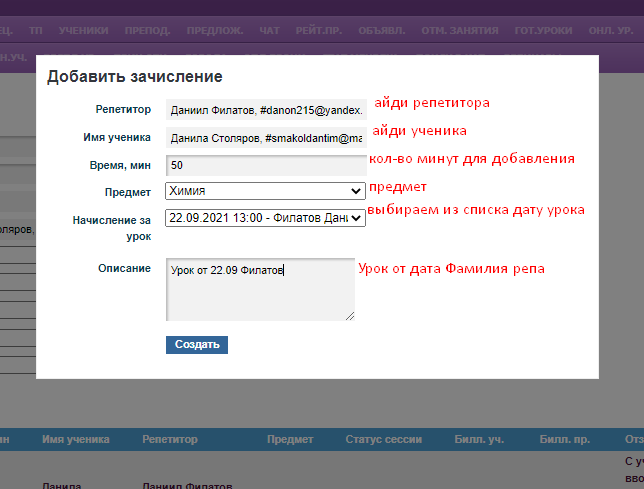Open the ТП menu item
The height and width of the screenshot is (489, 644).
[x=36, y=31]
